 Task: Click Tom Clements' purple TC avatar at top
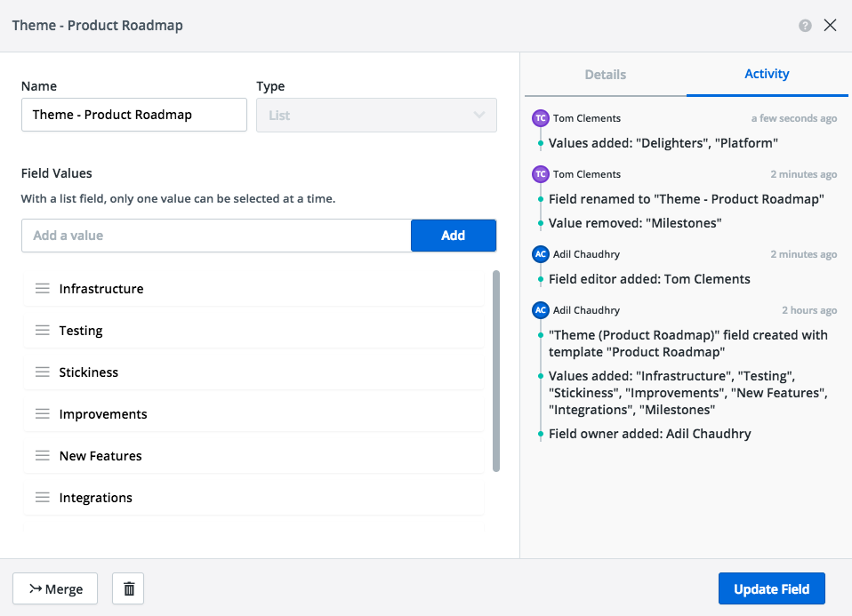pyautogui.click(x=540, y=118)
